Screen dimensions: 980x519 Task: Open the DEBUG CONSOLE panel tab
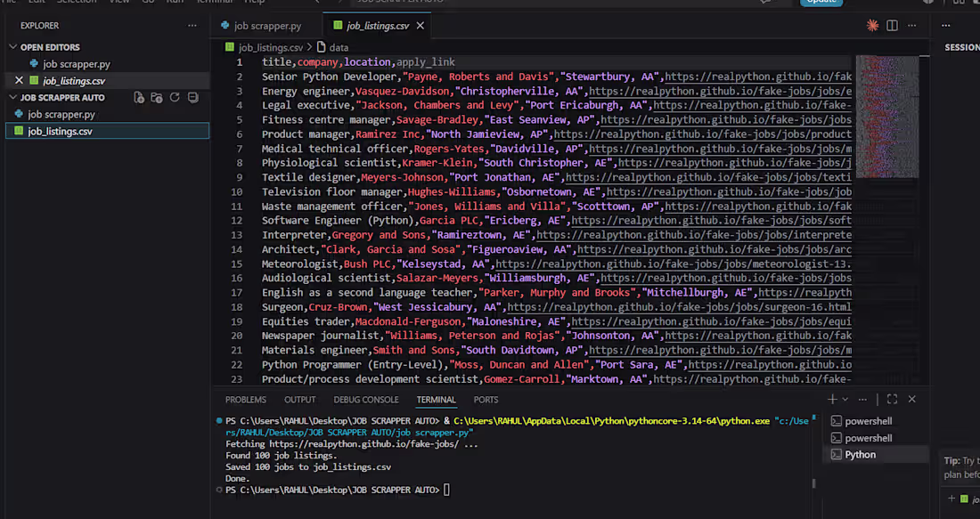[x=365, y=400]
